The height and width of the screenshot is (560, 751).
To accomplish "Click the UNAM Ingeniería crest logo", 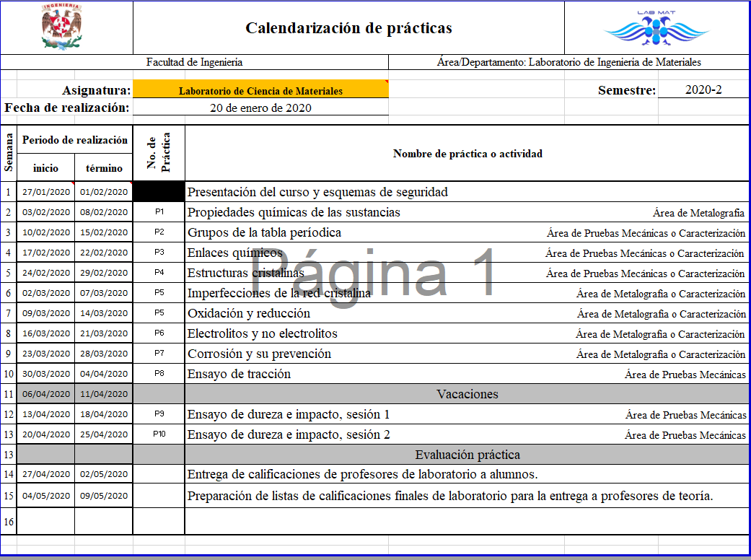I will [x=61, y=27].
